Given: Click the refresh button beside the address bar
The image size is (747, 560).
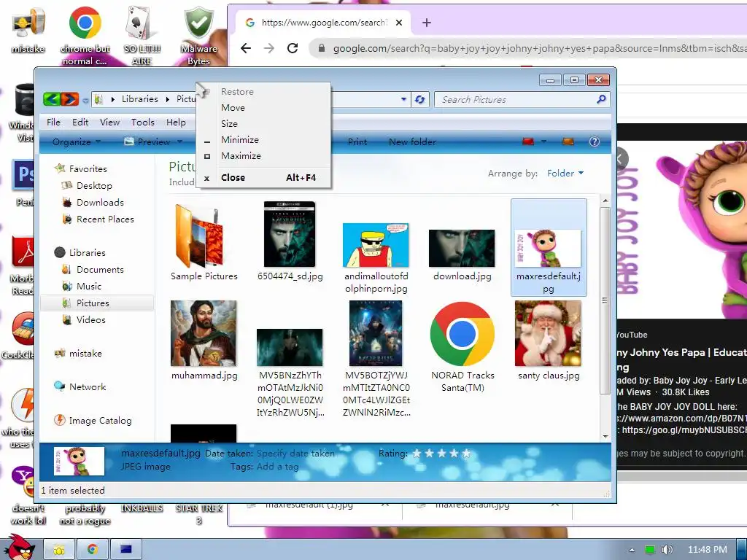Looking at the screenshot, I should [419, 99].
